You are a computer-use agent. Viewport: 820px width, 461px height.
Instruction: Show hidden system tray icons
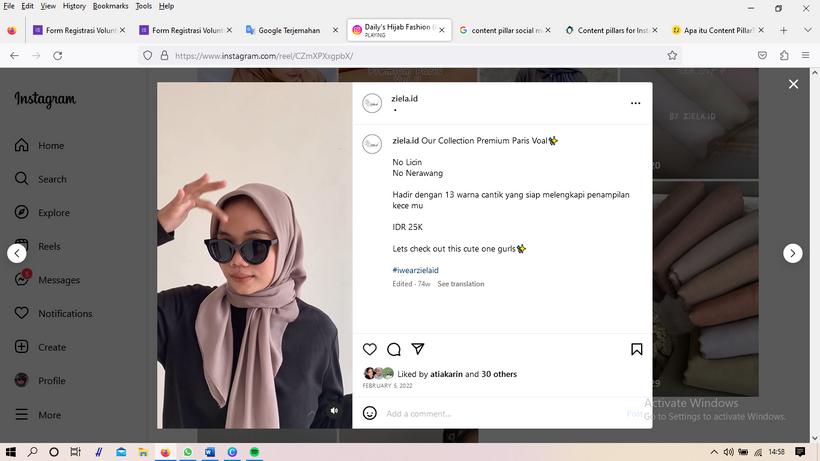714,452
